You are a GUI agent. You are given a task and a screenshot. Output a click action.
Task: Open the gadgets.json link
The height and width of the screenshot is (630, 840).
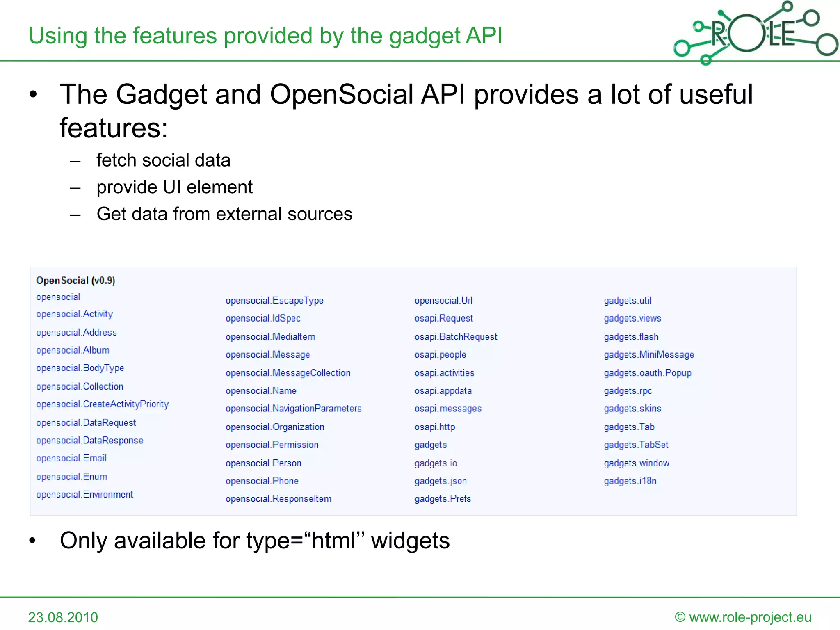tap(441, 481)
